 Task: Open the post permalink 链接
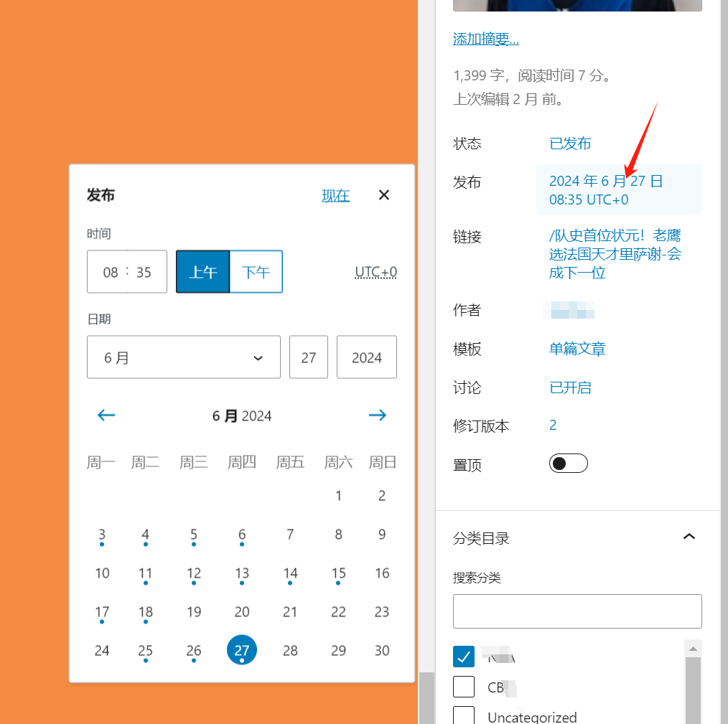pos(615,254)
